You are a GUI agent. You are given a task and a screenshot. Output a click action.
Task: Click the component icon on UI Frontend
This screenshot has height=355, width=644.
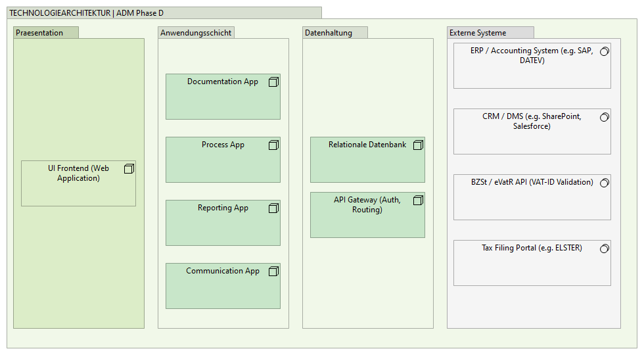click(x=129, y=169)
